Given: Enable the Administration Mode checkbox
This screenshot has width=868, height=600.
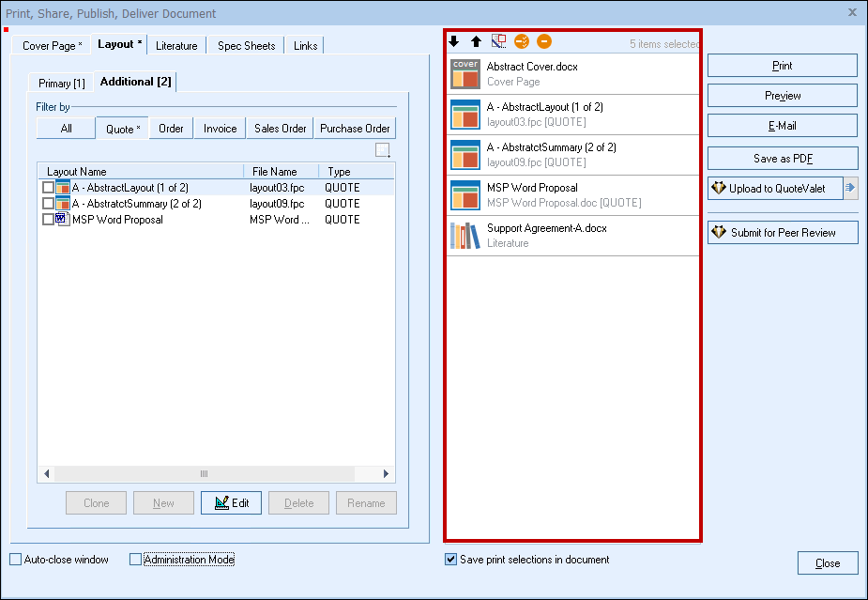Looking at the screenshot, I should pyautogui.click(x=135, y=560).
